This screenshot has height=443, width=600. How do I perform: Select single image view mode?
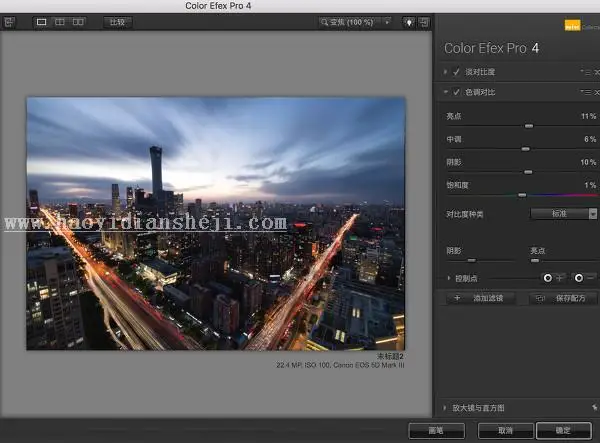tap(41, 22)
